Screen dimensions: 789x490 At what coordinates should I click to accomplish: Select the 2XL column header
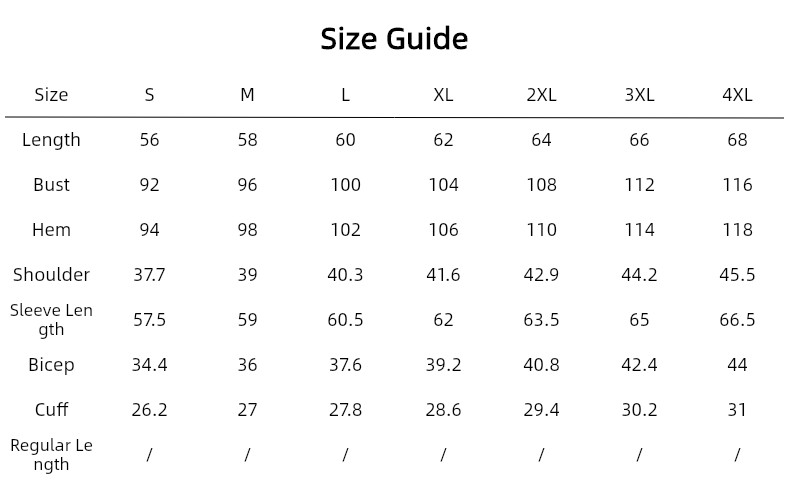[541, 95]
